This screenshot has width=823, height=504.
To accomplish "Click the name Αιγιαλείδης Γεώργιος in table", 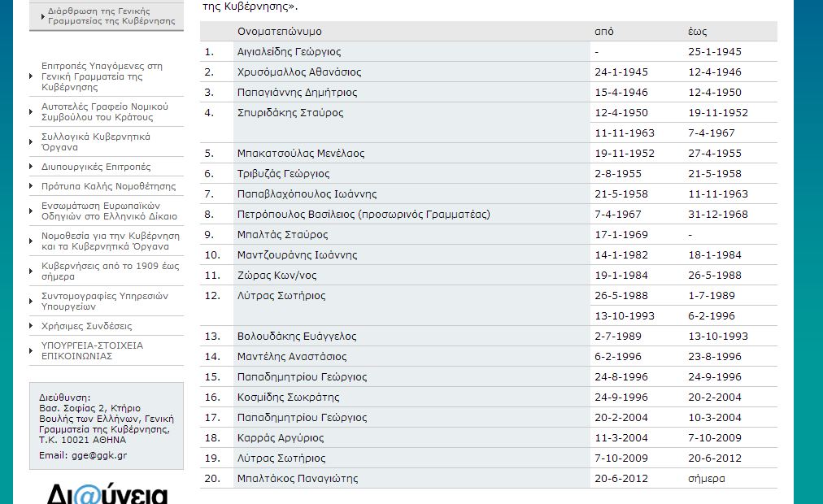I will [x=289, y=52].
